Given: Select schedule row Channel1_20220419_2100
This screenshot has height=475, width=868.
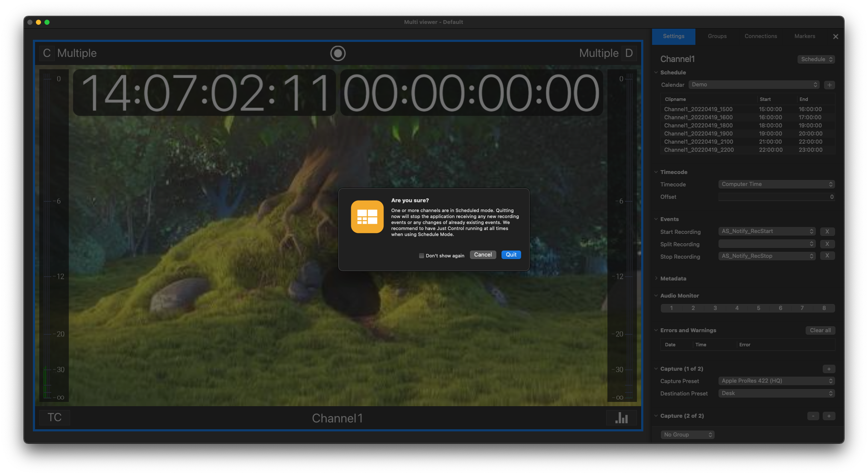Looking at the screenshot, I should pyautogui.click(x=748, y=142).
